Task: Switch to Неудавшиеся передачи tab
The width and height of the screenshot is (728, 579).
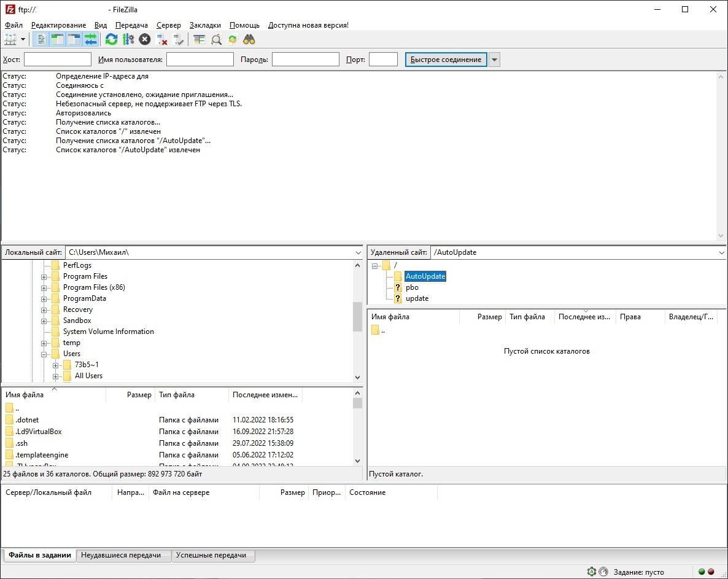Action: click(x=121, y=555)
